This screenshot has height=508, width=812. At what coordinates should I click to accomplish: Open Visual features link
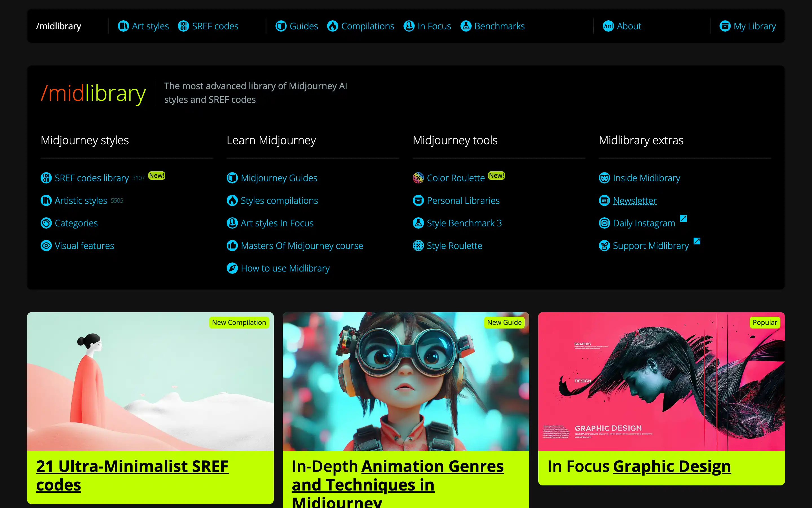coord(84,246)
